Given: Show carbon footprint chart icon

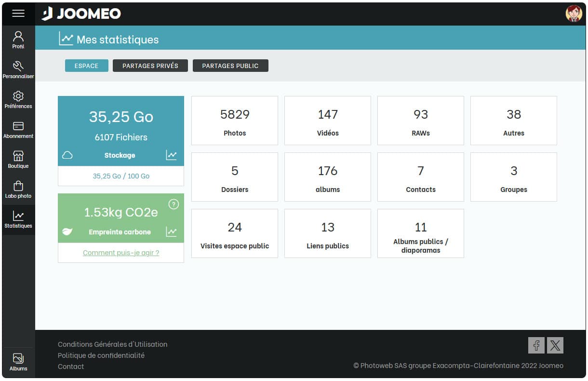Looking at the screenshot, I should coord(171,232).
